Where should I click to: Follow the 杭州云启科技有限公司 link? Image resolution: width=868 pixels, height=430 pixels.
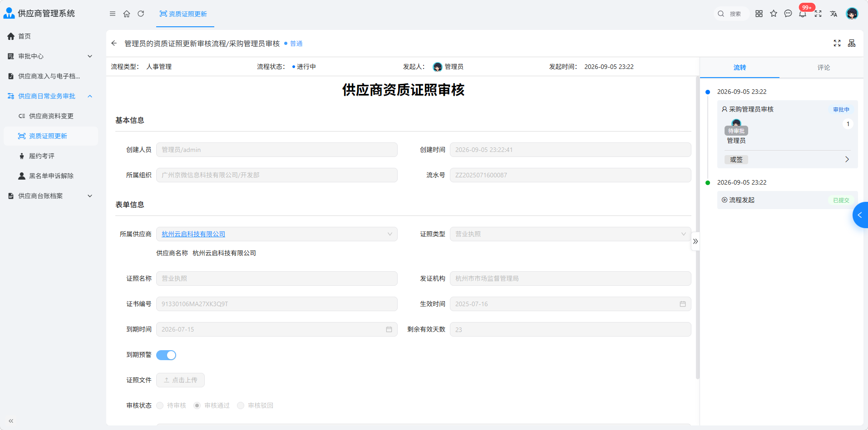pyautogui.click(x=193, y=234)
